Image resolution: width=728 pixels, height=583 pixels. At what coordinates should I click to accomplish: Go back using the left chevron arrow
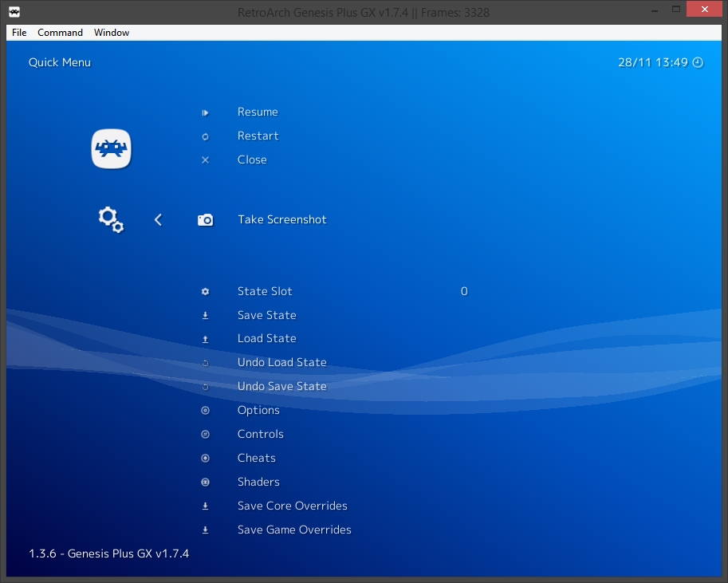point(158,220)
